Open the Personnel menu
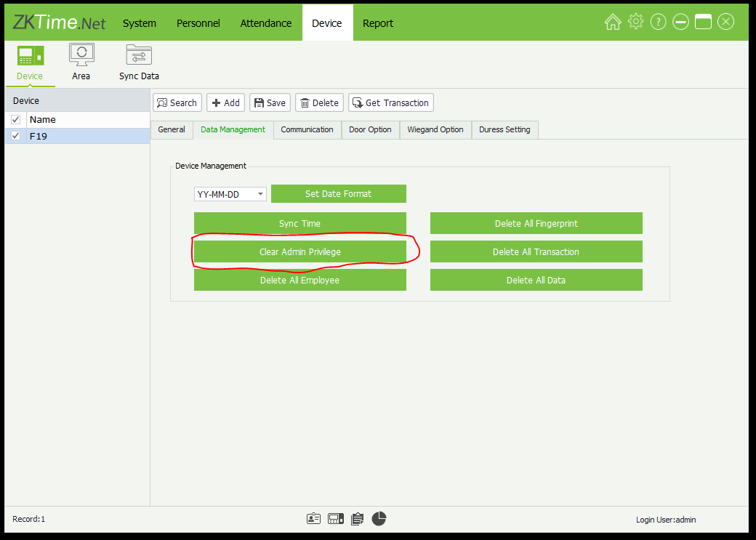Image resolution: width=756 pixels, height=540 pixels. click(198, 23)
